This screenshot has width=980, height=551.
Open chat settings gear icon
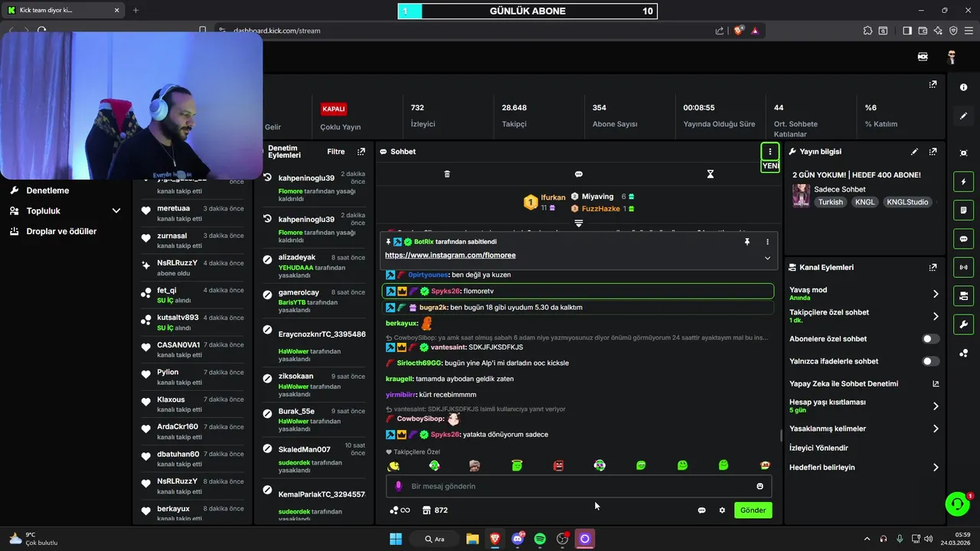pyautogui.click(x=722, y=510)
